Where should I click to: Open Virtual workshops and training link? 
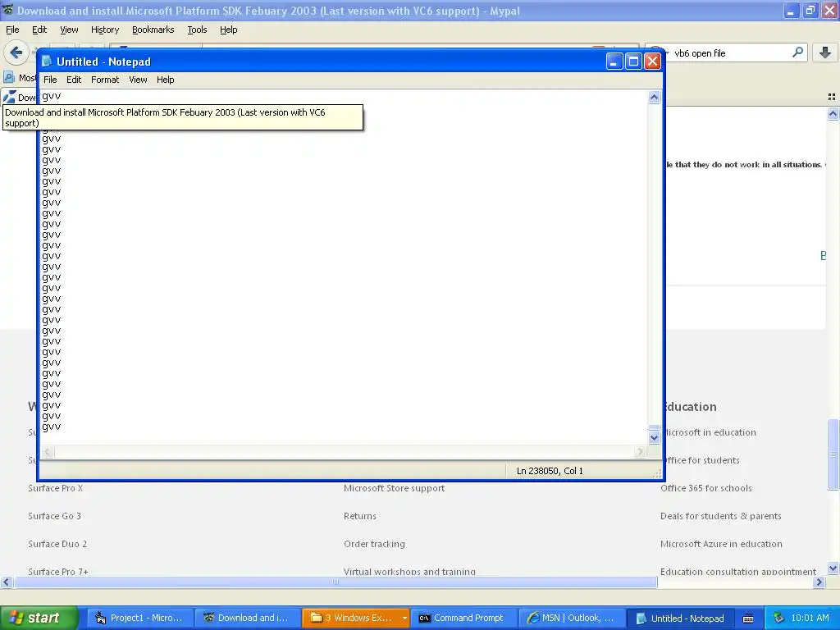coord(409,571)
